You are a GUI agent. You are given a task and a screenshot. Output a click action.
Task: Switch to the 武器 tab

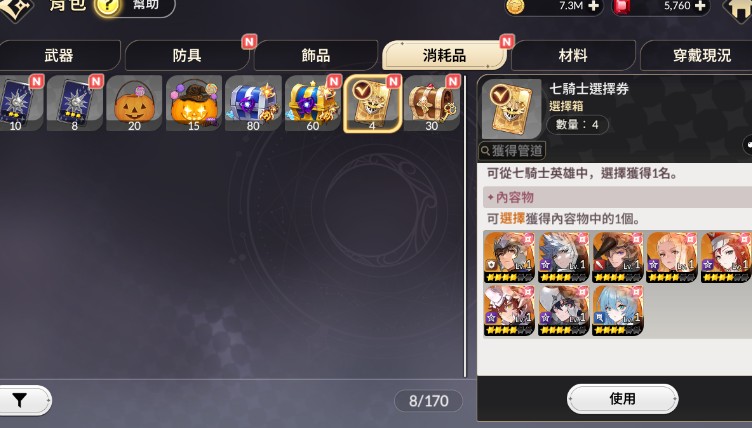[x=59, y=56]
